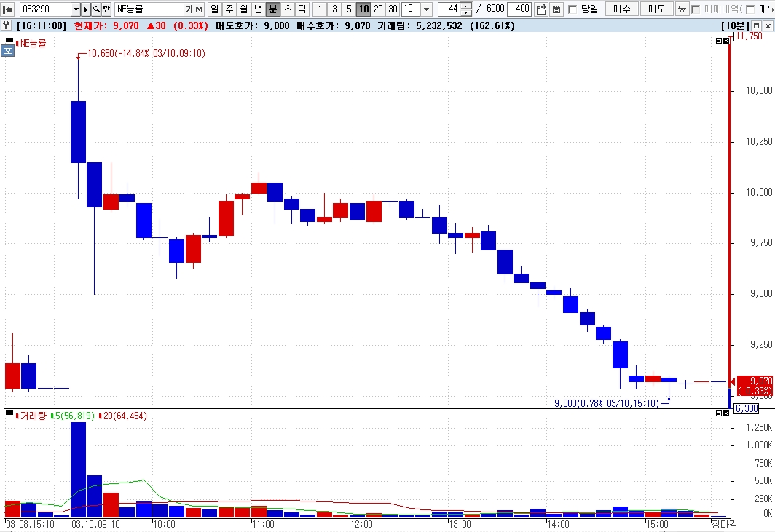Switch to tick (틱) chart period
This screenshot has height=532, width=775.
pos(302,9)
